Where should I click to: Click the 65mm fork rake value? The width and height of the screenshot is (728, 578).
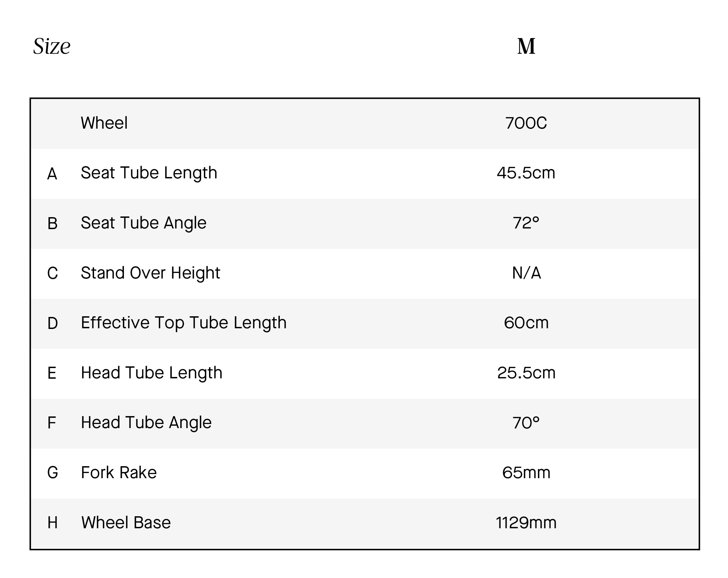[526, 473]
